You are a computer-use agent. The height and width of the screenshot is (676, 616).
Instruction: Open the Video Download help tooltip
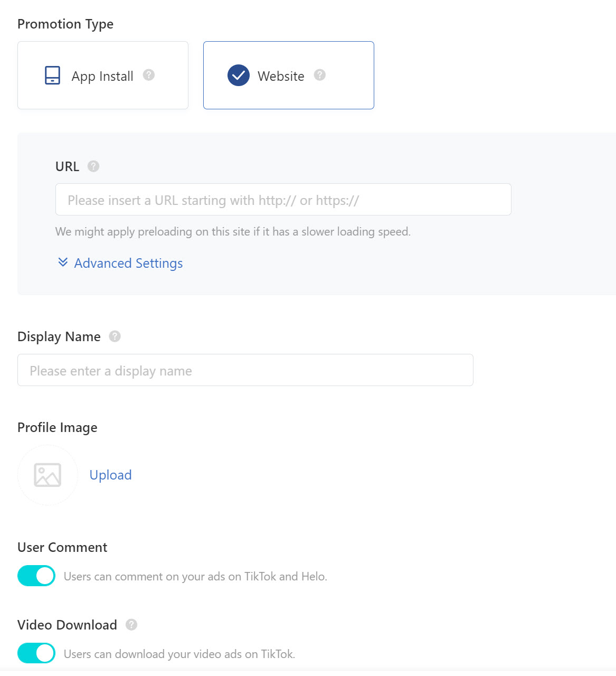(x=130, y=625)
